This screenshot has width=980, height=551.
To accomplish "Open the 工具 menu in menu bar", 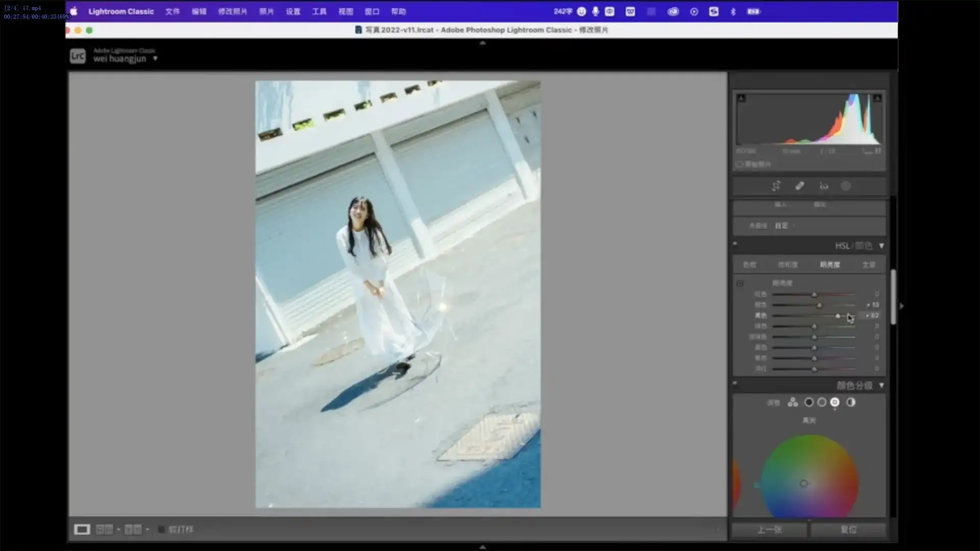I will pos(319,11).
